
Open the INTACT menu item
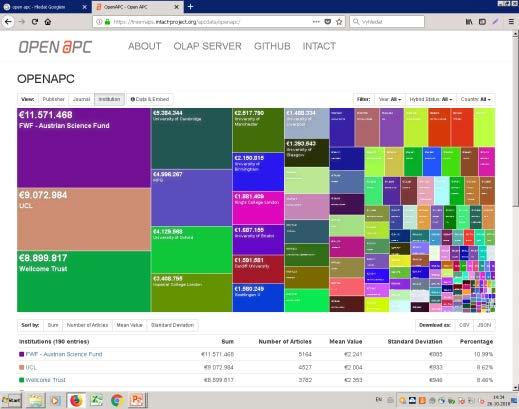tap(319, 46)
